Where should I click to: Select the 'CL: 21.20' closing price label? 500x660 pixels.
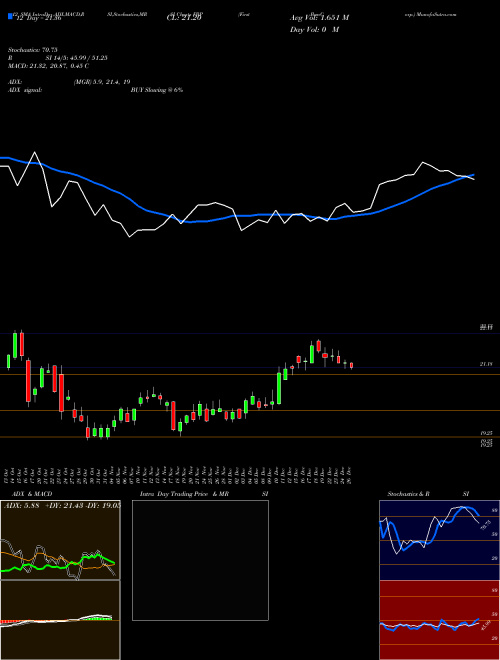[184, 18]
